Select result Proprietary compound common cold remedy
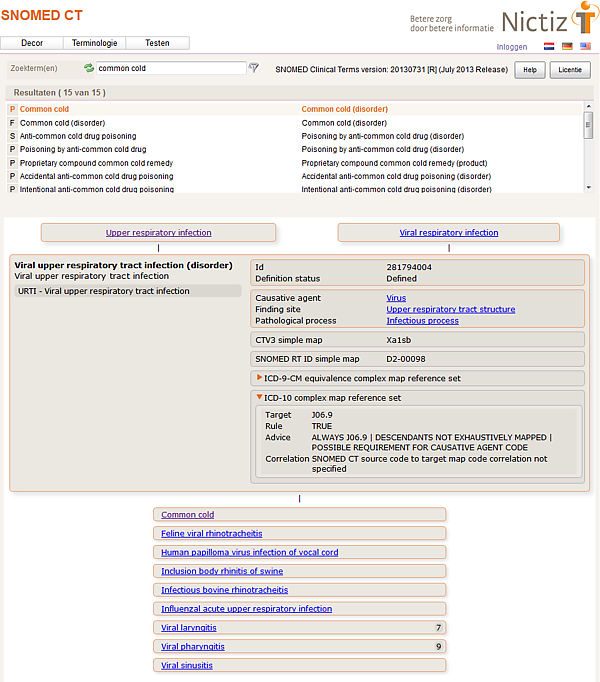This screenshot has width=600, height=682. 96,162
